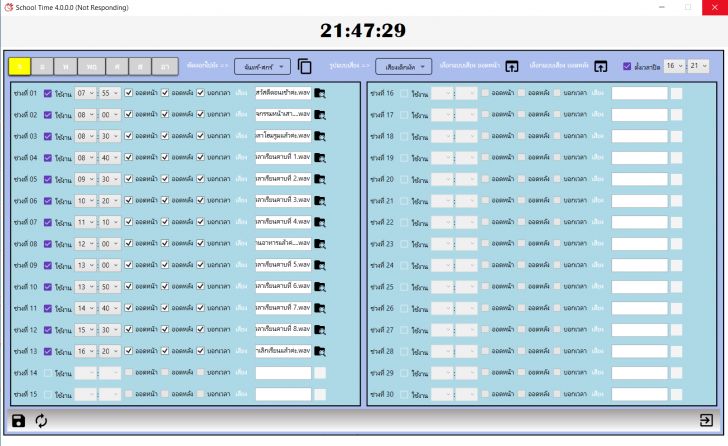Open the minute dropdown for period 10

[x=110, y=287]
